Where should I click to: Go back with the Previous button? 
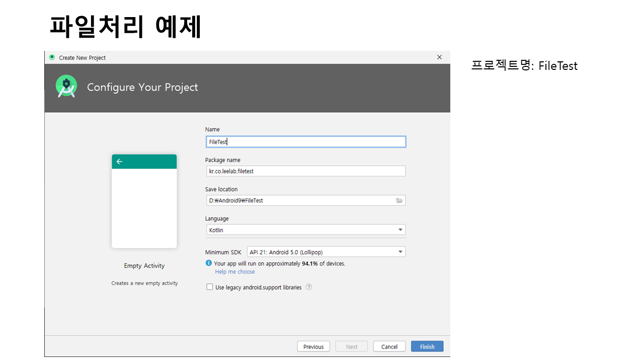tap(313, 346)
